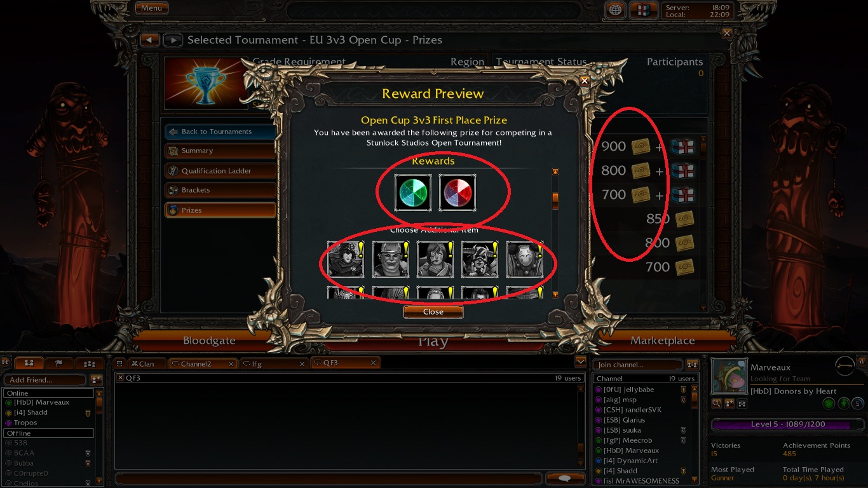Open the Marketplace
This screenshot has height=488, width=868.
point(663,341)
